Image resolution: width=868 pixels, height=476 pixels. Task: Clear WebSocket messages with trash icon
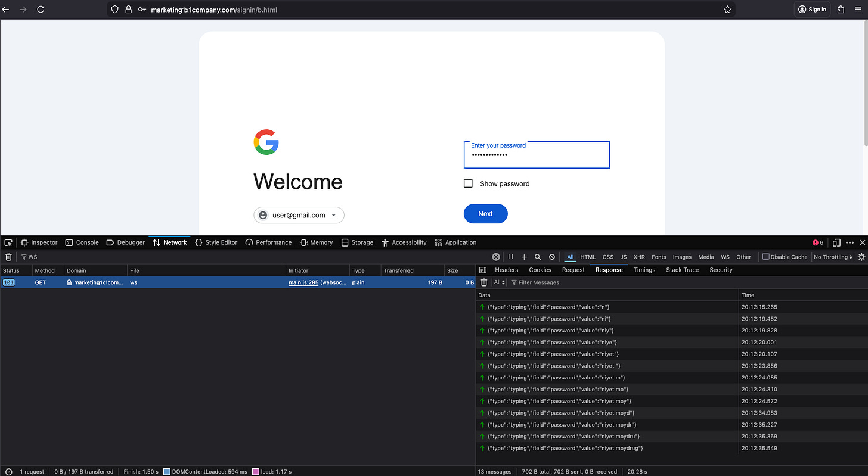[x=484, y=282]
